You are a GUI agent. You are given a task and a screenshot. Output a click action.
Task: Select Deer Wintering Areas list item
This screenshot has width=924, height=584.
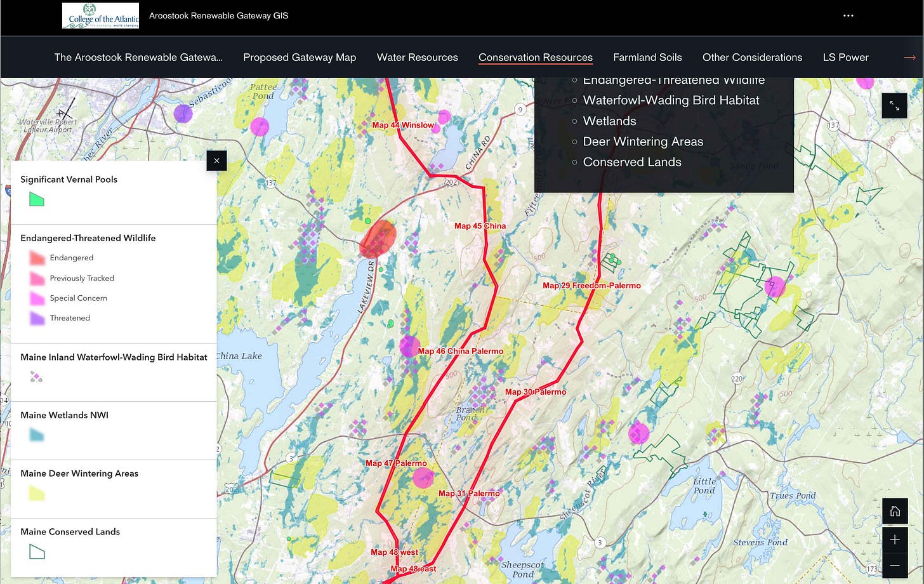tap(643, 142)
